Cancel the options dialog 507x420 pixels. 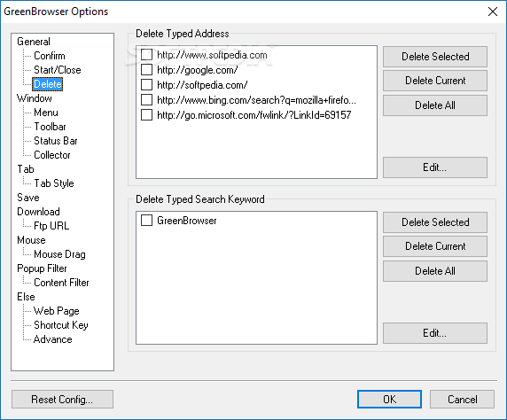point(462,400)
